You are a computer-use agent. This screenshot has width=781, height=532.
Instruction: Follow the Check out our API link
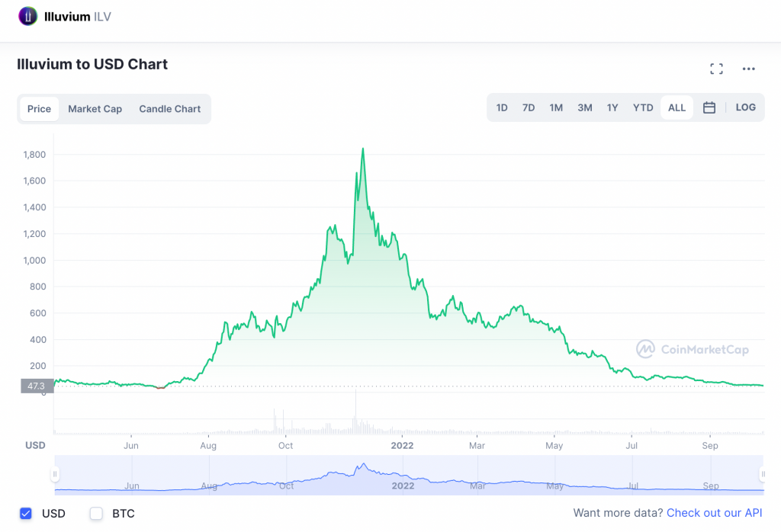coord(714,513)
